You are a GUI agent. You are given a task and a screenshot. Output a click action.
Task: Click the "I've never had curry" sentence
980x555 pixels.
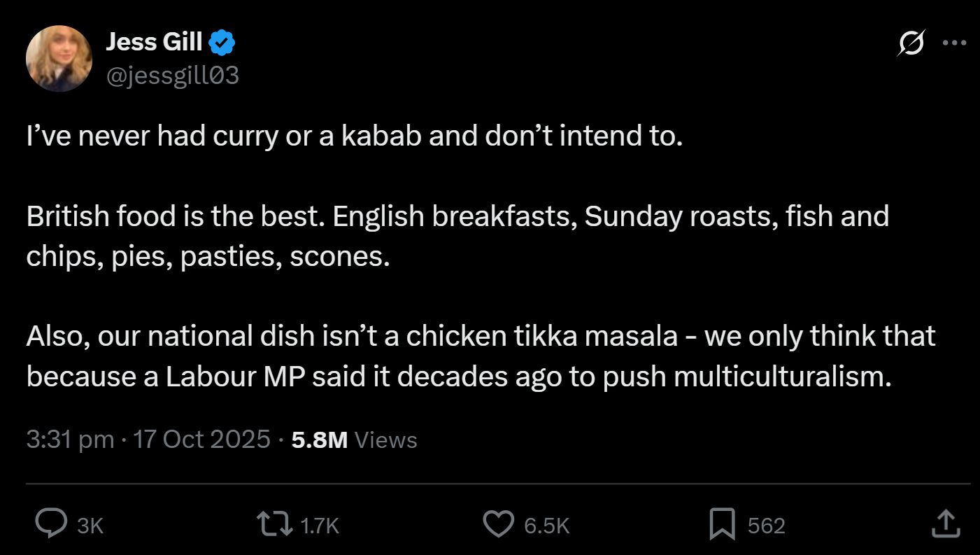point(354,136)
